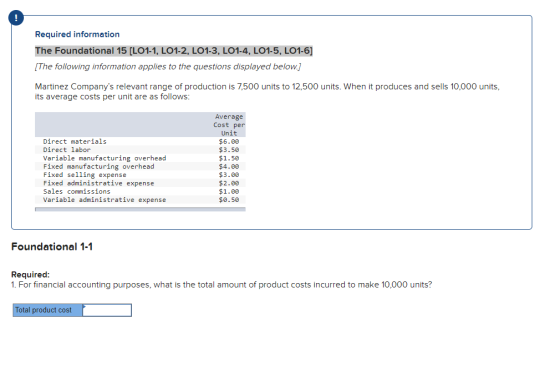Click the table's horizontal scrollbar
The height and width of the screenshot is (389, 560).
140,209
